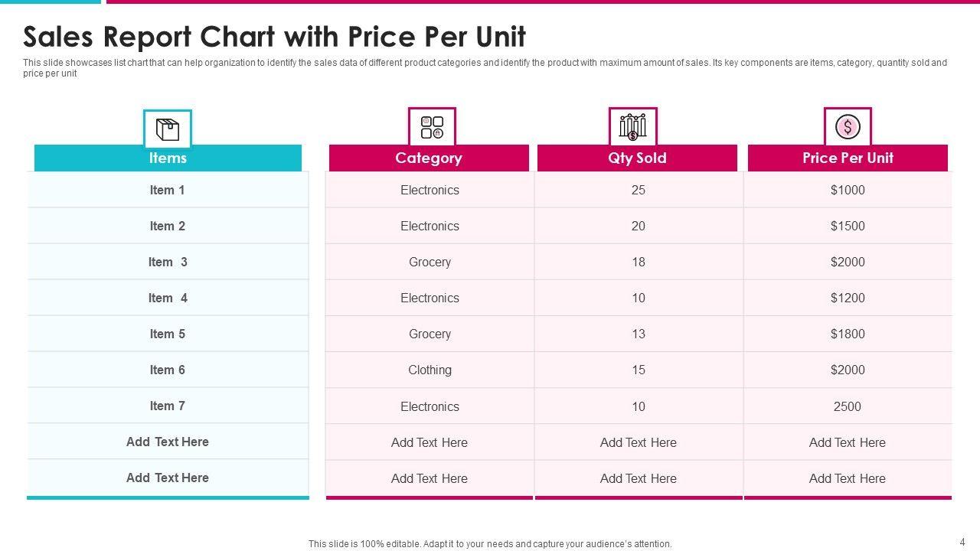Select the $1500 price cell
This screenshot has height=551, width=980.
point(848,226)
